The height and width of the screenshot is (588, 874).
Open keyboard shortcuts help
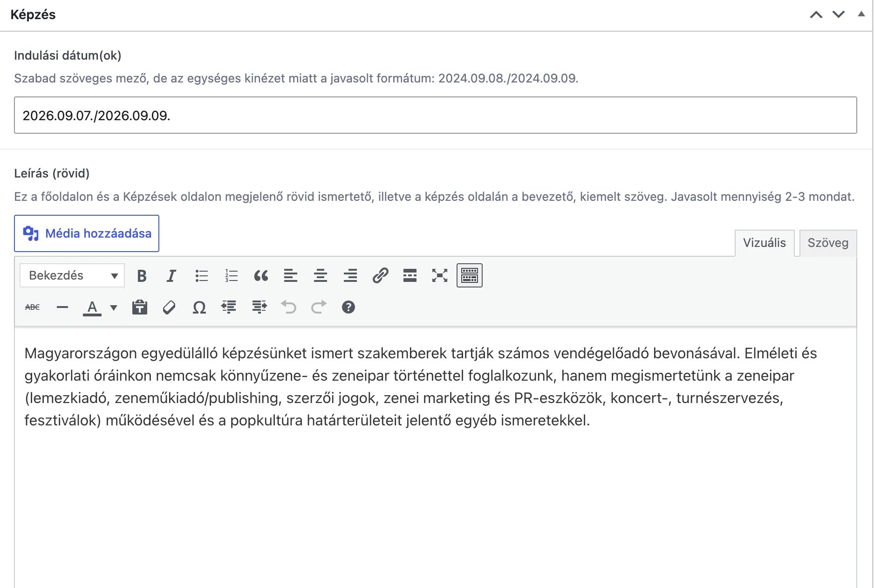click(x=348, y=307)
